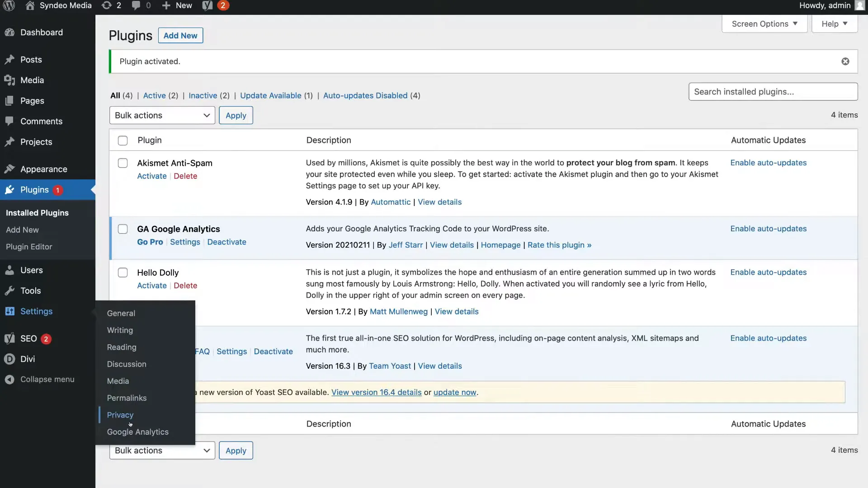The height and width of the screenshot is (488, 868).
Task: Filter plugins by Inactive tab
Action: tap(203, 95)
